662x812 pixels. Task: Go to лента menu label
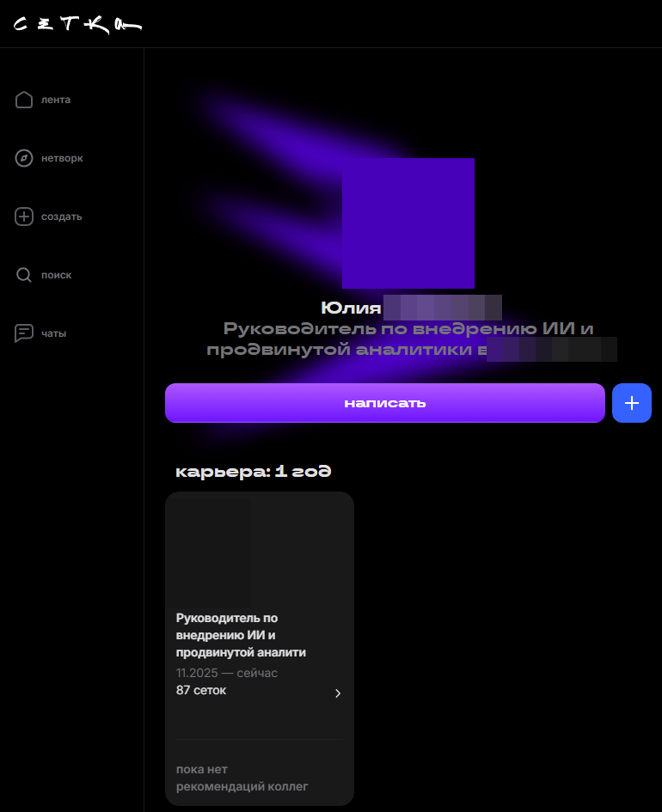[x=56, y=100]
